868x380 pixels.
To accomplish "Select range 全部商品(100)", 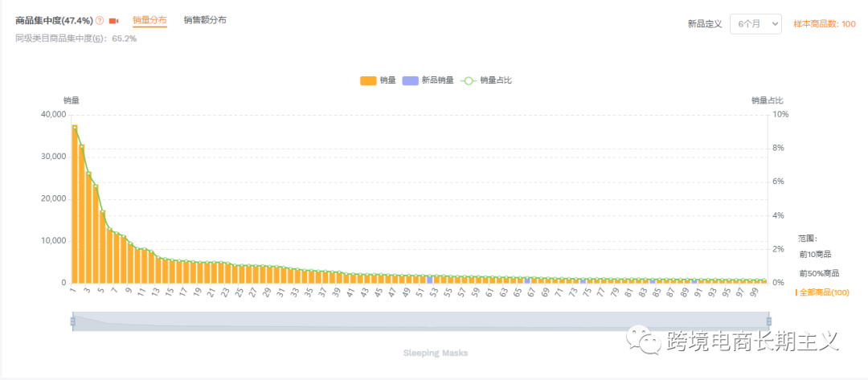I will (x=824, y=292).
